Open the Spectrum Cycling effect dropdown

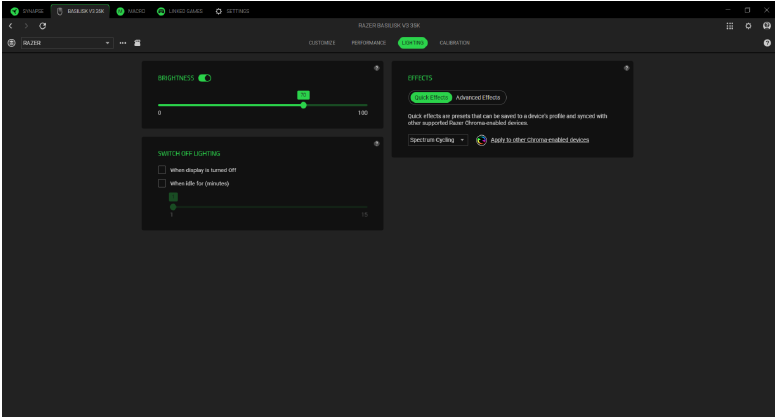point(438,140)
